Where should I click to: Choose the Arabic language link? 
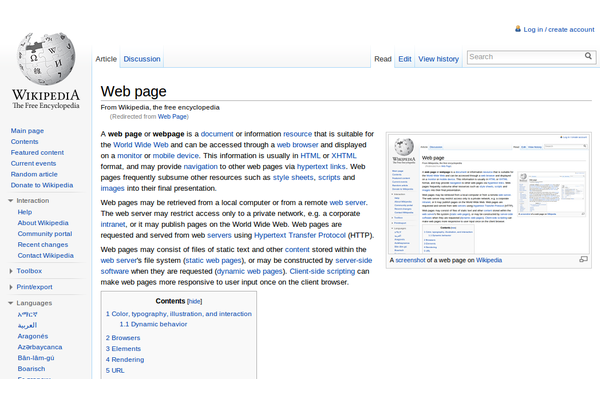(x=27, y=325)
